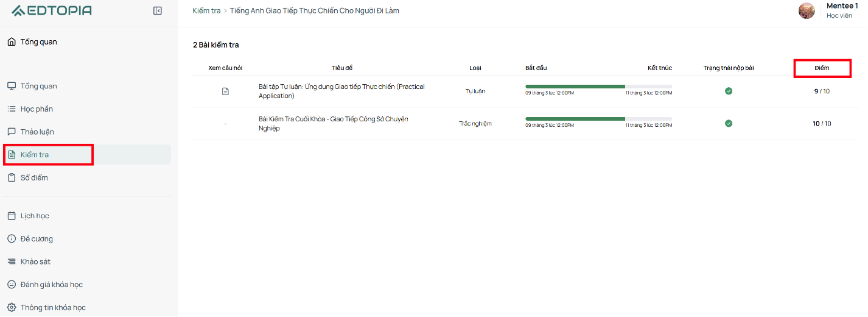Click the gear icon for Thông tin khóa học
This screenshot has height=317, width=868.
click(12, 307)
